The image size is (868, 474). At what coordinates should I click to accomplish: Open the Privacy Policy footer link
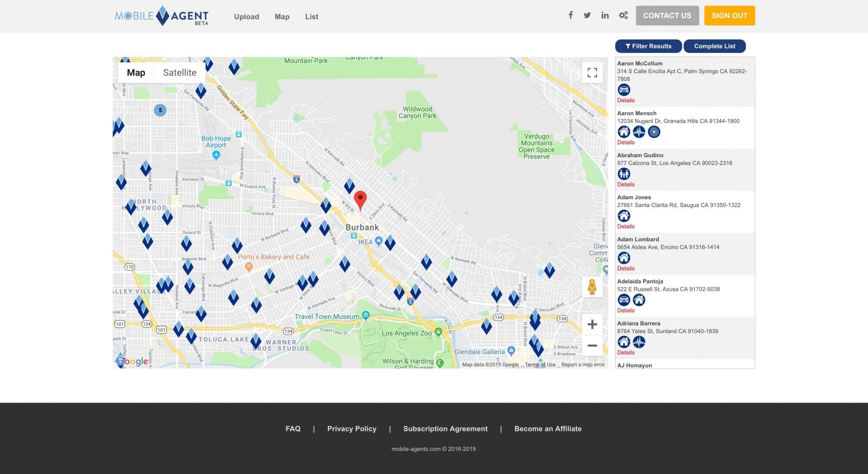(x=352, y=429)
